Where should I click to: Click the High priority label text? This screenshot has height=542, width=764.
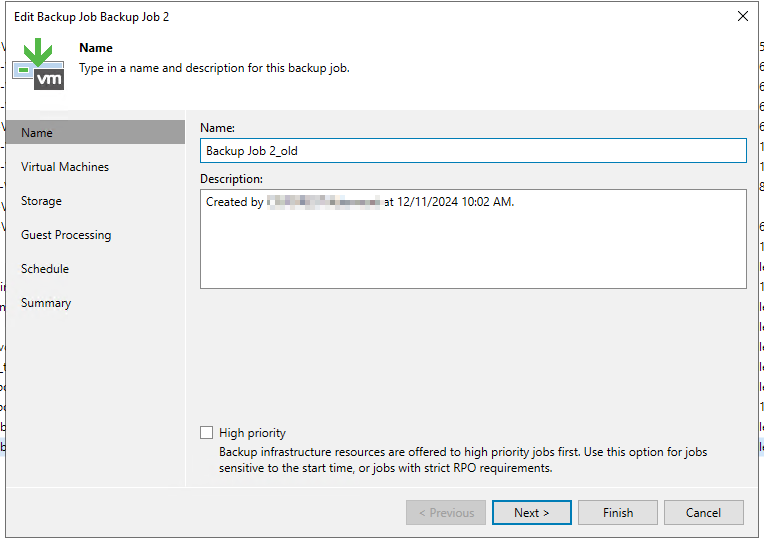tap(252, 433)
